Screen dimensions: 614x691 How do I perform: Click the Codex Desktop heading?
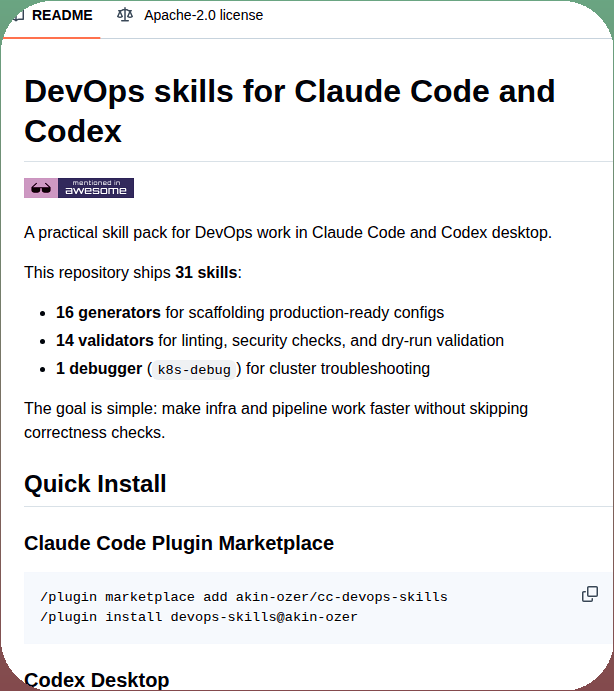(97, 680)
